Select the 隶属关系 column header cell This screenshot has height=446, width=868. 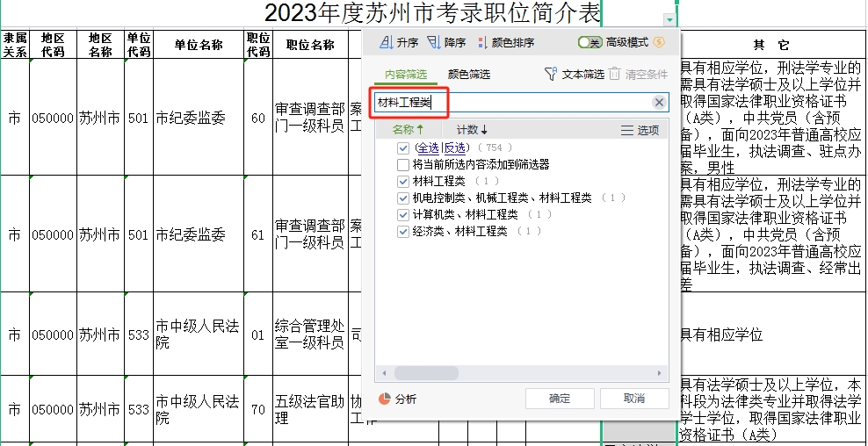[14, 44]
